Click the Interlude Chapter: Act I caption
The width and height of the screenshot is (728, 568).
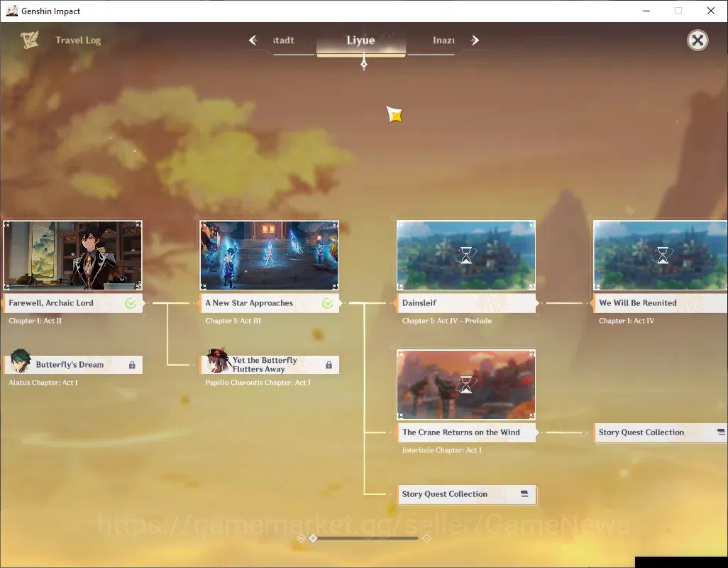441,450
